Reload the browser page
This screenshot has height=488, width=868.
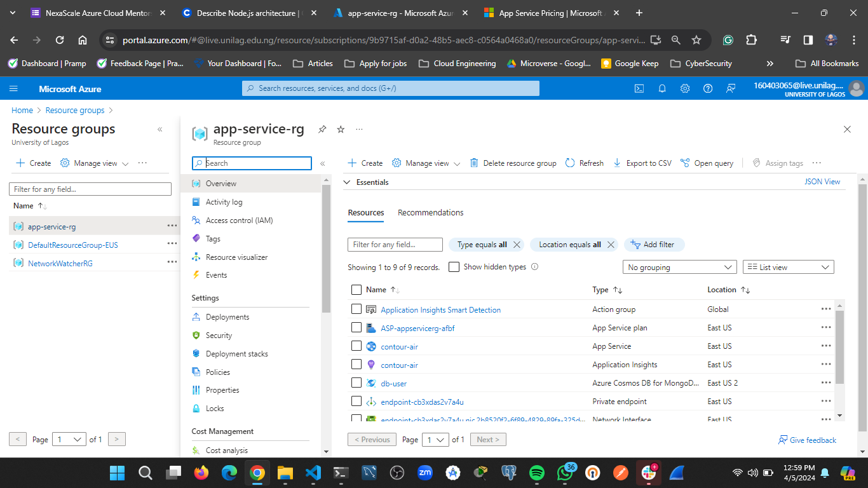(x=60, y=40)
